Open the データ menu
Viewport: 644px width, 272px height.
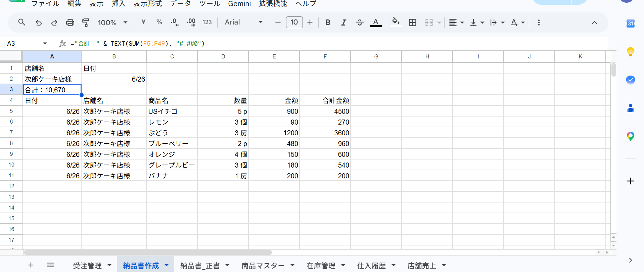pyautogui.click(x=180, y=4)
